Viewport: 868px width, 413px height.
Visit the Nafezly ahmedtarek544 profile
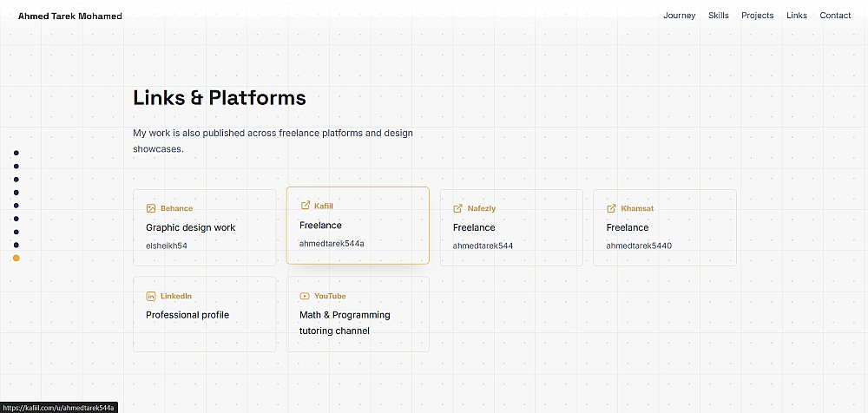pos(511,227)
